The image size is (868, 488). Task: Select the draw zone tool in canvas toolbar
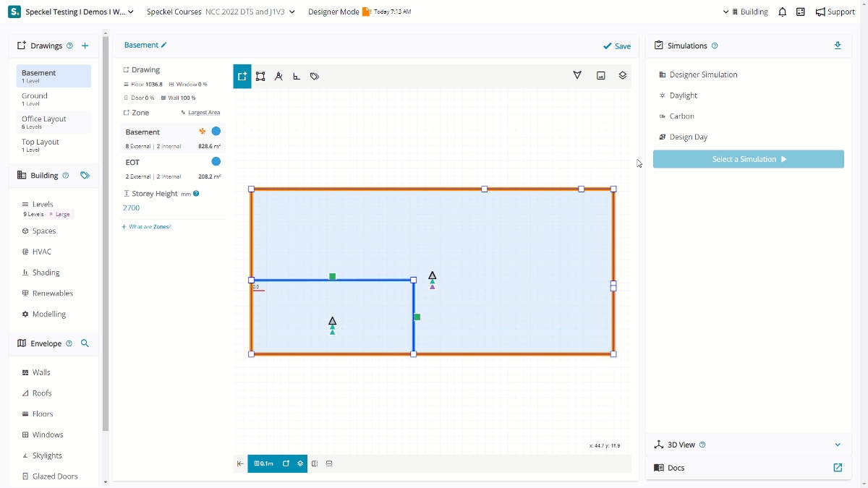[242, 76]
